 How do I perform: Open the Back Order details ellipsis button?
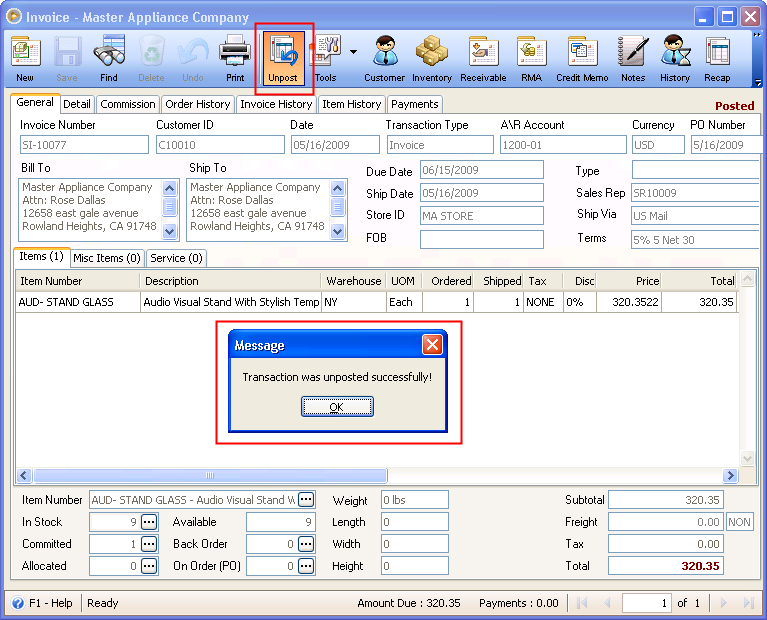pos(306,544)
